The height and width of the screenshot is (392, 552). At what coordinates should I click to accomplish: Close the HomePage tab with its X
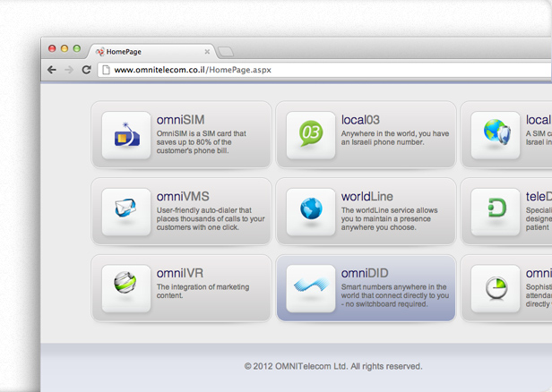207,52
